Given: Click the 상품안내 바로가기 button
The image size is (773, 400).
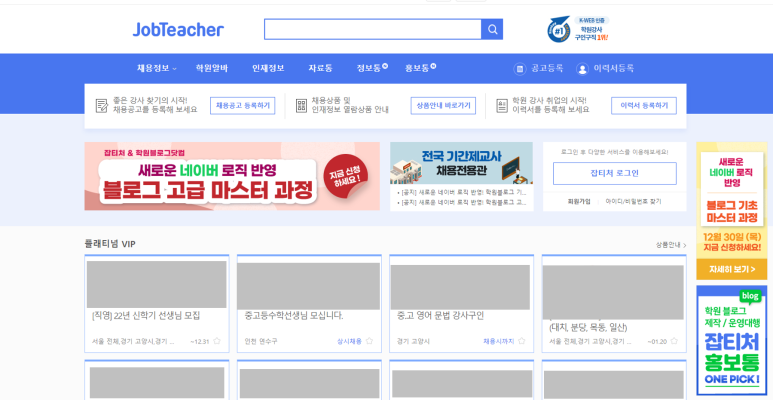Looking at the screenshot, I should click(x=443, y=105).
